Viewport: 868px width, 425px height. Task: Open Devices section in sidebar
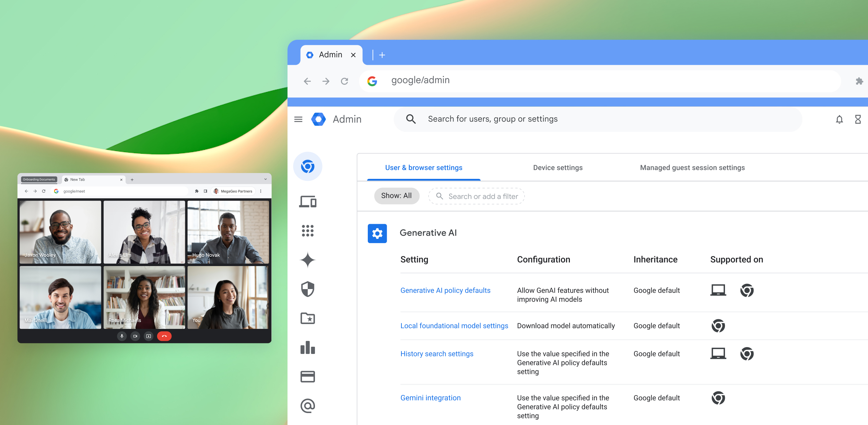click(x=307, y=202)
